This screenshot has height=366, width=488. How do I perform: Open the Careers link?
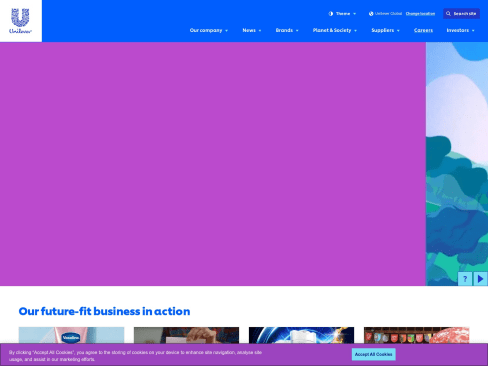pyautogui.click(x=423, y=30)
